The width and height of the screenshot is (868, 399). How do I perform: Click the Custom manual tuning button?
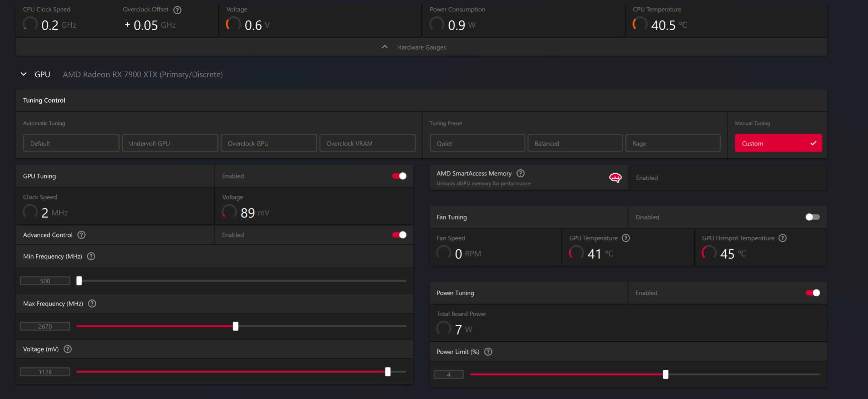(x=778, y=143)
